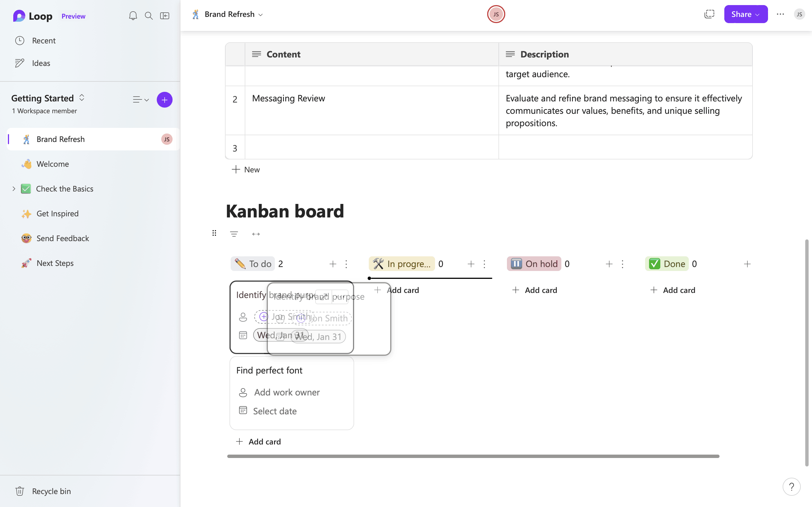Add a card via the To do plus icon
The image size is (812, 507).
(332, 264)
